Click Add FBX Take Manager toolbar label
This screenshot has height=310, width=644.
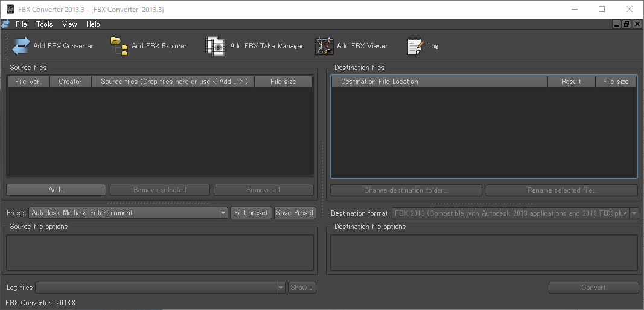(267, 46)
